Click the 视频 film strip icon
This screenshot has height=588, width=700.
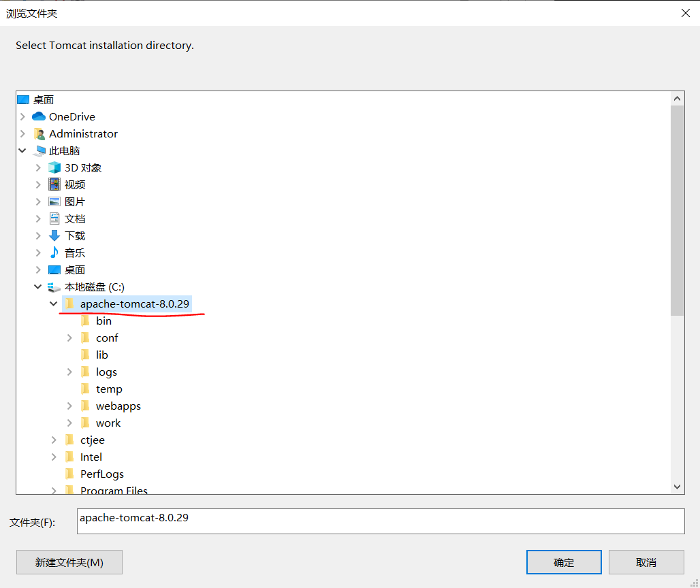point(54,184)
